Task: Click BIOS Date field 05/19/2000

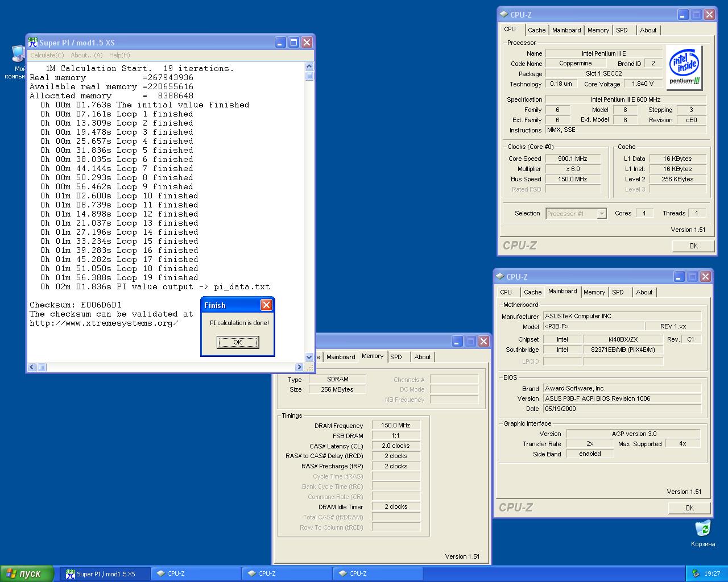Action: tap(622, 409)
